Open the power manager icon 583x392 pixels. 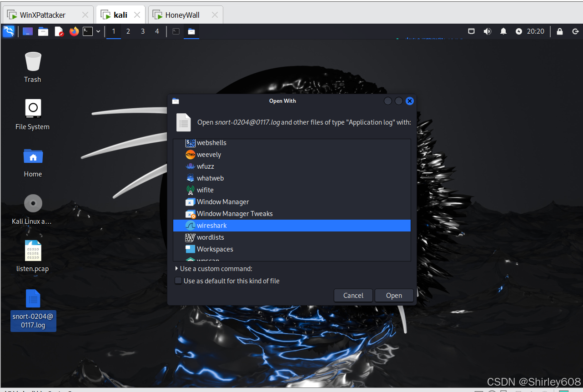pyautogui.click(x=519, y=31)
